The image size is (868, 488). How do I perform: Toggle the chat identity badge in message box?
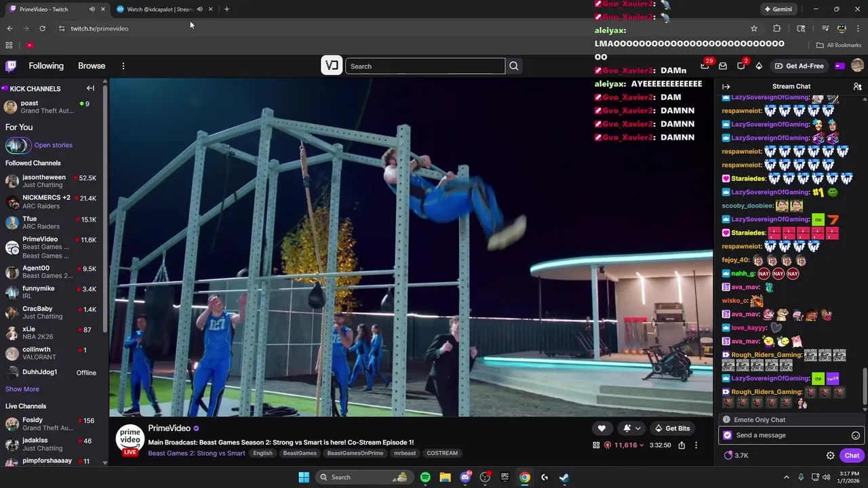(728, 435)
